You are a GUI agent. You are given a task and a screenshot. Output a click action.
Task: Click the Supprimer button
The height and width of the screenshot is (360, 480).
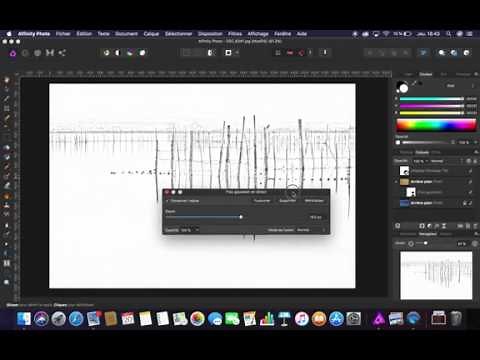click(288, 201)
